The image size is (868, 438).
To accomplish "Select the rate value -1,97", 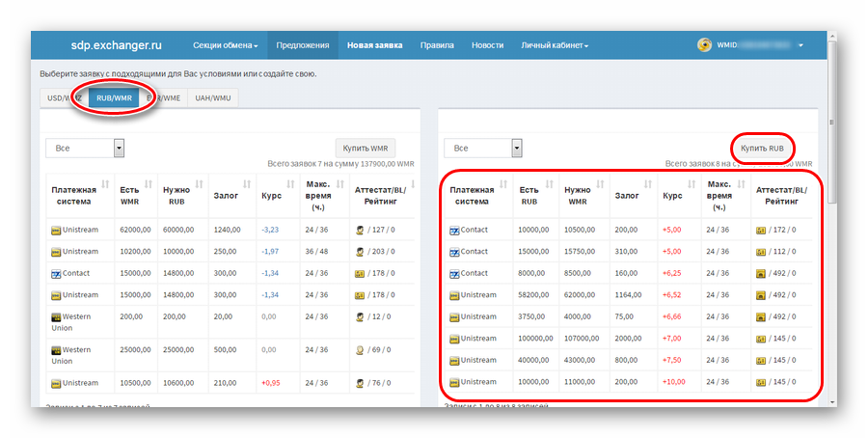I will click(x=270, y=252).
